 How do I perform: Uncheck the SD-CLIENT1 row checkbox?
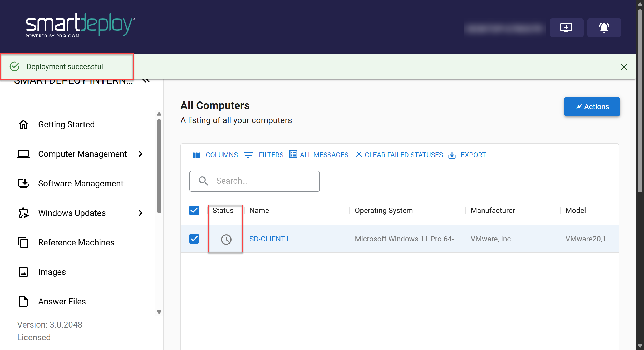coord(194,239)
